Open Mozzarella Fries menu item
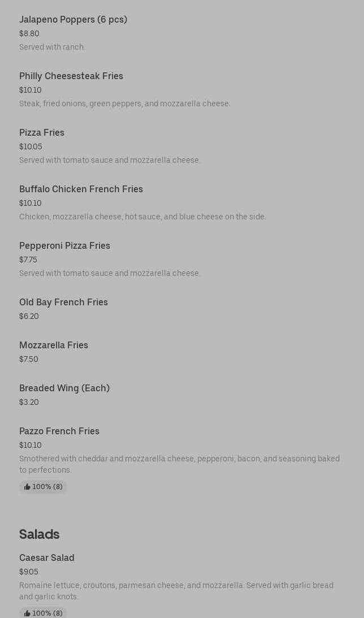Image resolution: width=364 pixels, height=618 pixels. click(54, 345)
